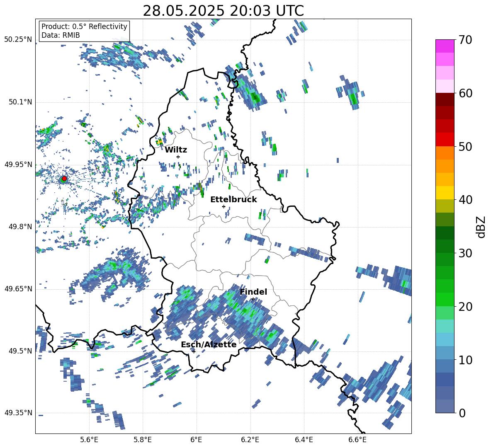491x448 pixels.
Task: Pick the dark maroon swatch just below 60 dBZ
Action: pos(445,99)
